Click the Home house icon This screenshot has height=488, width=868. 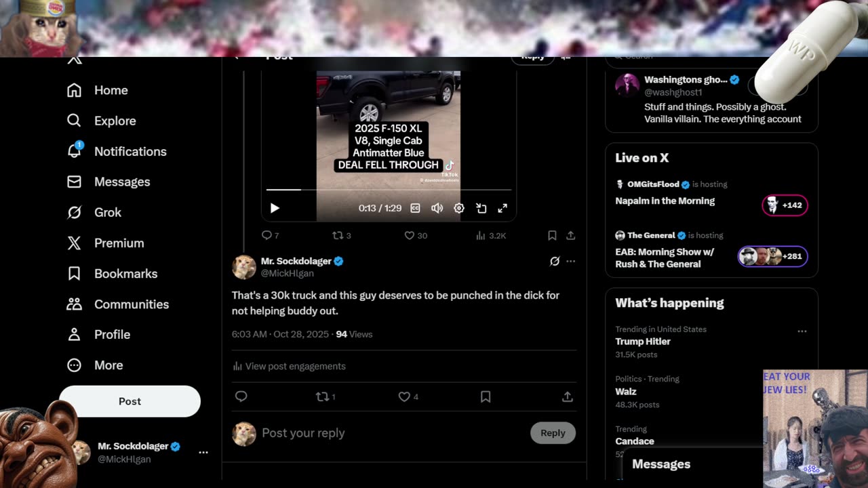pyautogui.click(x=74, y=90)
